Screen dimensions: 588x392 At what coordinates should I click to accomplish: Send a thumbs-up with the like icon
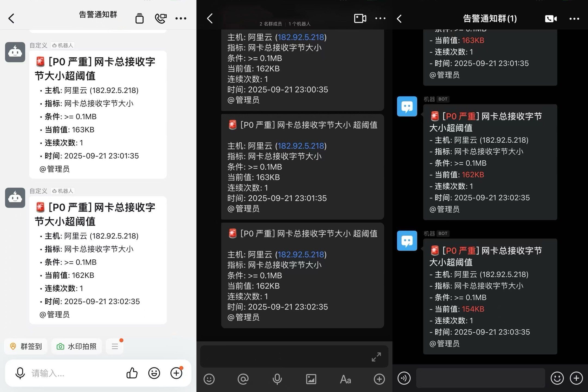[132, 373]
